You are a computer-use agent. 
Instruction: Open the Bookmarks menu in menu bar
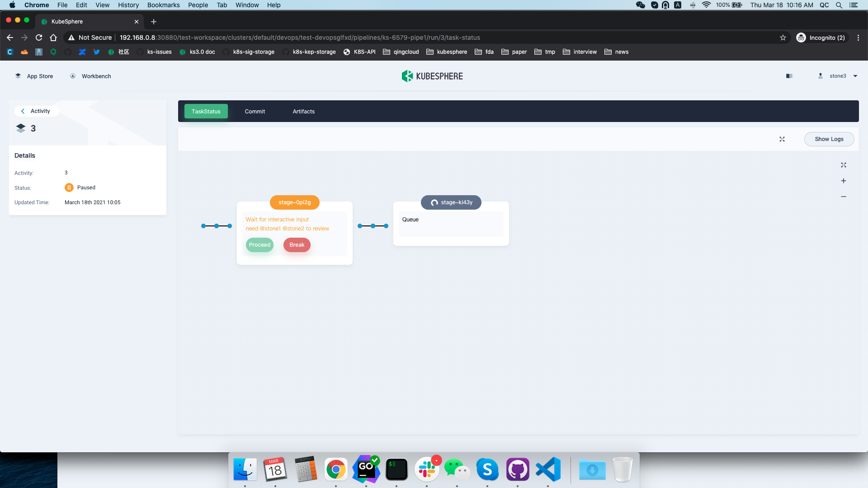(163, 5)
